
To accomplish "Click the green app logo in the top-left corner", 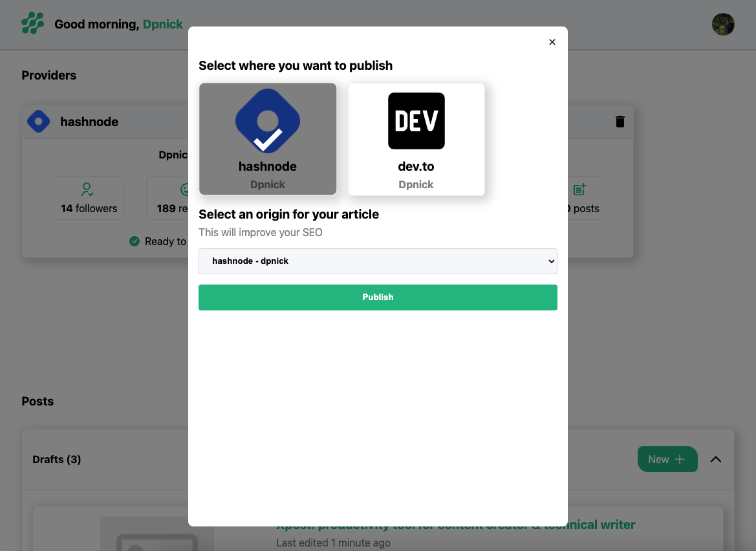I will pos(32,24).
